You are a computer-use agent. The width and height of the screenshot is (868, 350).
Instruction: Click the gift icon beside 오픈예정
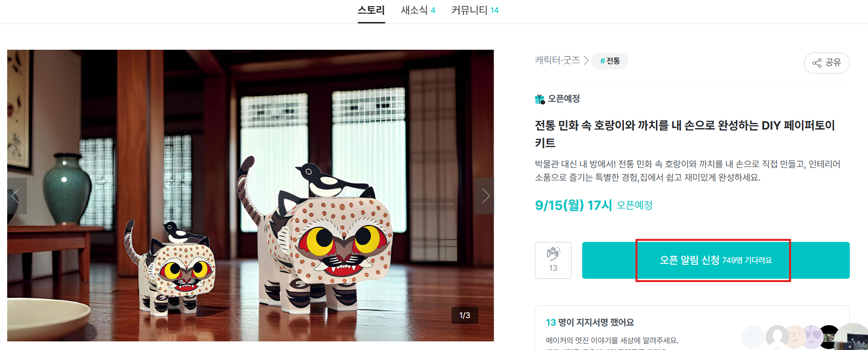pos(540,99)
